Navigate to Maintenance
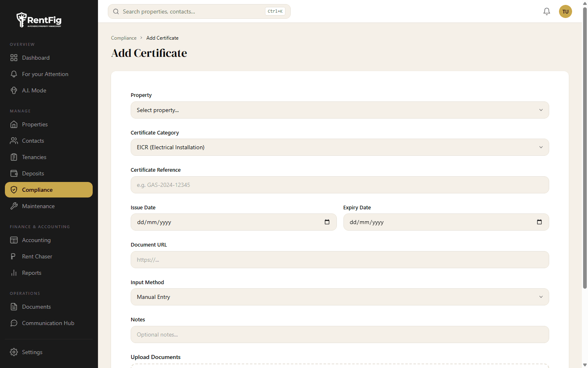The height and width of the screenshot is (368, 588). [x=49, y=206]
